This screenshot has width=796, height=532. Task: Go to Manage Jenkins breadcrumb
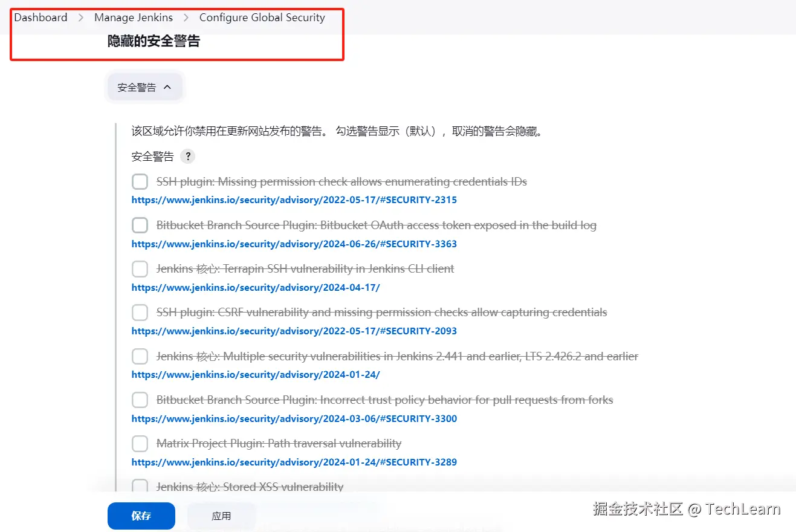134,18
